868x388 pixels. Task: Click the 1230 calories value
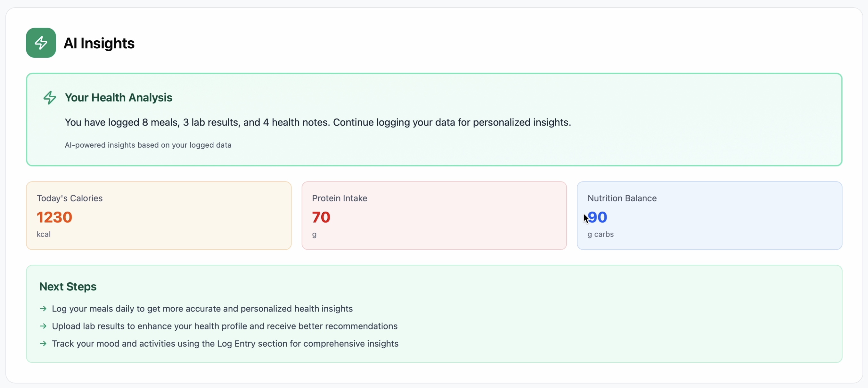pos(54,217)
